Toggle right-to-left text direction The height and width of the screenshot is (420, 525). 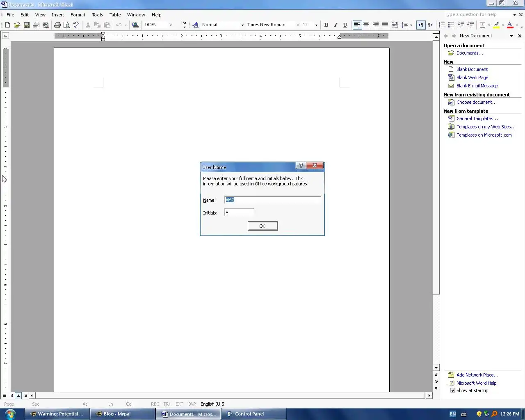tap(430, 25)
